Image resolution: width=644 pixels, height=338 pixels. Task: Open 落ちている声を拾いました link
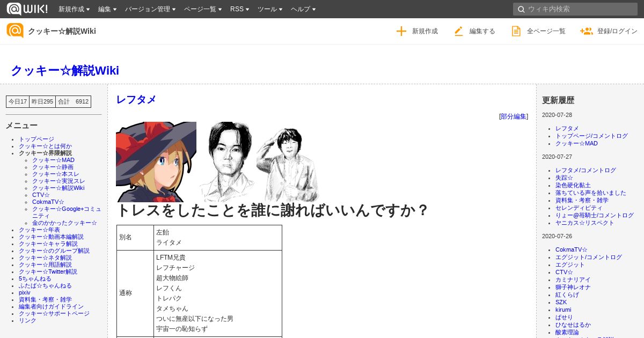point(591,193)
